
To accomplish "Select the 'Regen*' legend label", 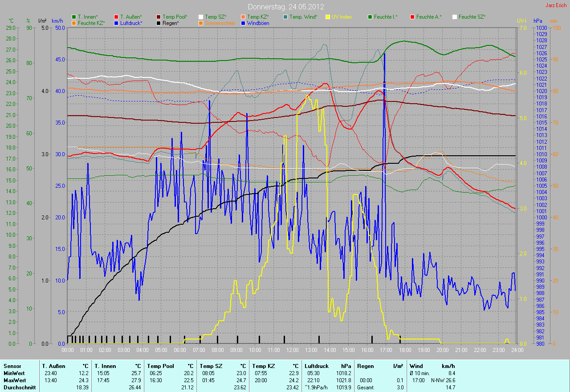I will coord(171,23).
